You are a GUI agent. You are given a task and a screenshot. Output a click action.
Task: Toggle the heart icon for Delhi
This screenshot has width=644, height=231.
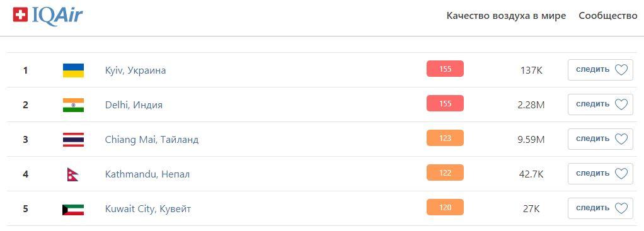pos(621,104)
